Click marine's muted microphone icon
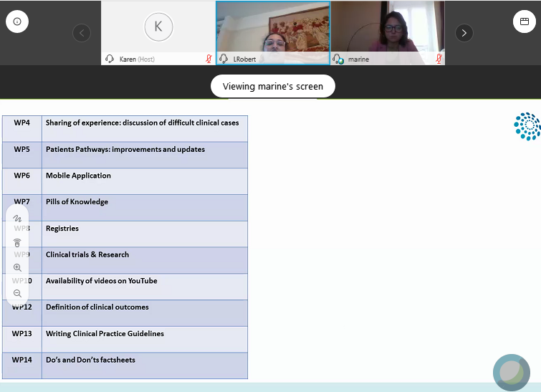Image resolution: width=541 pixels, height=392 pixels. click(x=439, y=59)
